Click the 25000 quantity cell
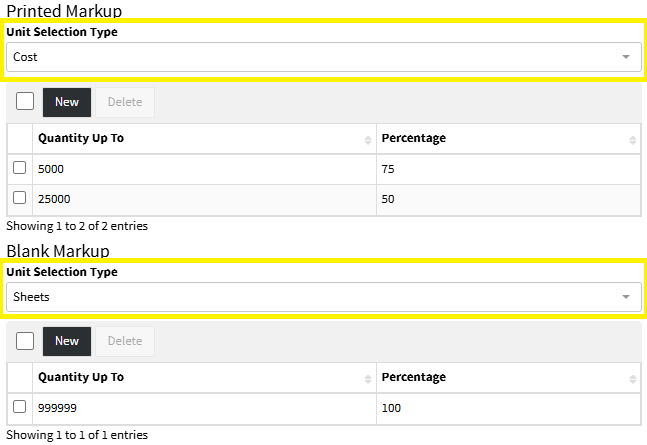The width and height of the screenshot is (647, 445). pos(205,199)
